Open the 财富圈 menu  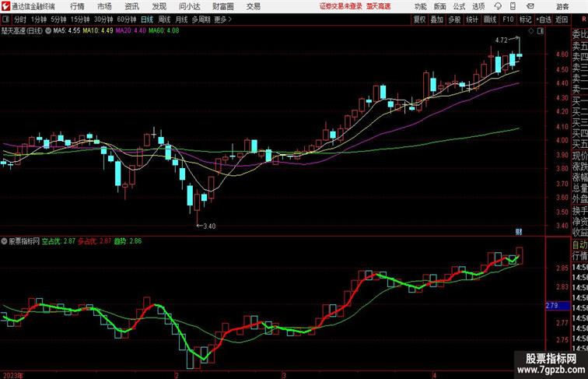pyautogui.click(x=223, y=6)
